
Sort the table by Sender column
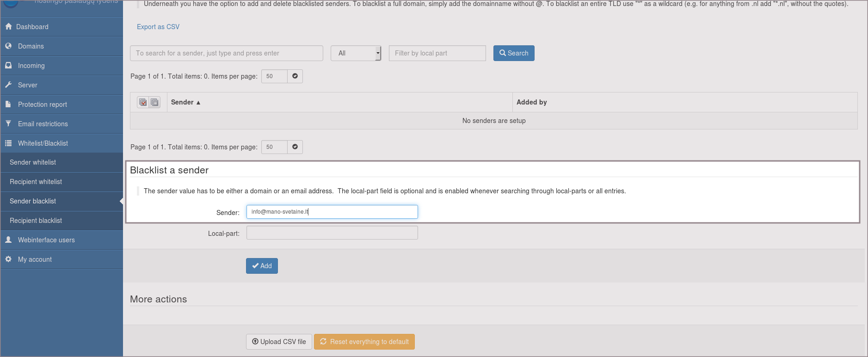pos(185,102)
